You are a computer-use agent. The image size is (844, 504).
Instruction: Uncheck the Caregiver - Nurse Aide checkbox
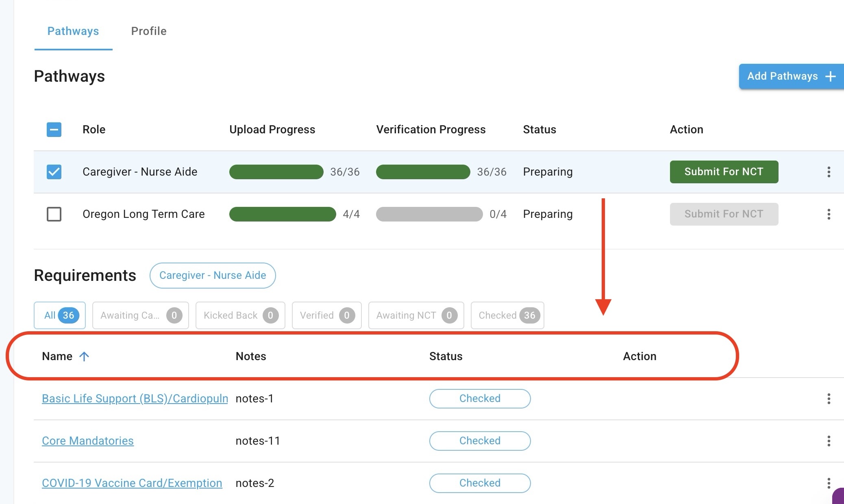(x=54, y=172)
